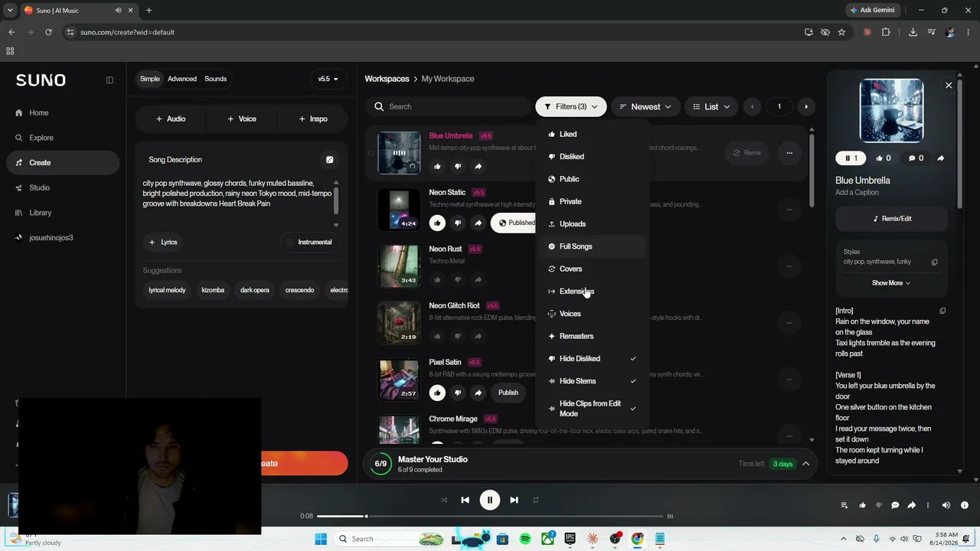Skip to the next track
This screenshot has width=980, height=551.
click(x=514, y=500)
